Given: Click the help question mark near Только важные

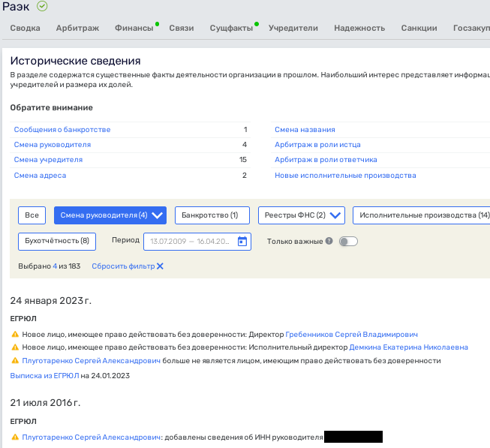Looking at the screenshot, I should pos(329,242).
